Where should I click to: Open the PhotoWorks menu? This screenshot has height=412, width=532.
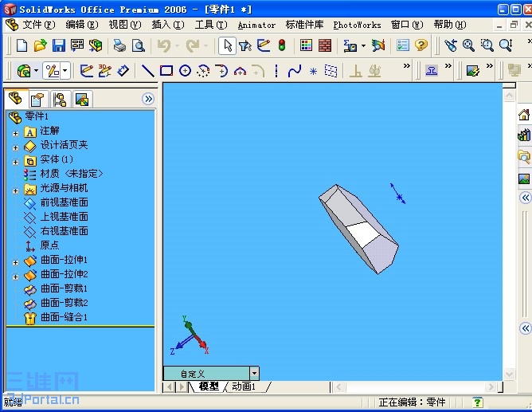tap(357, 25)
